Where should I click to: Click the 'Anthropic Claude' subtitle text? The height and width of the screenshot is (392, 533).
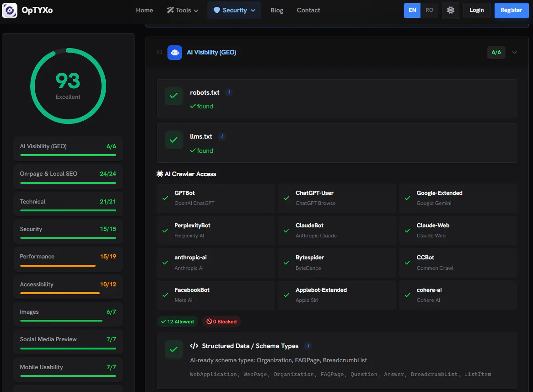(x=316, y=236)
